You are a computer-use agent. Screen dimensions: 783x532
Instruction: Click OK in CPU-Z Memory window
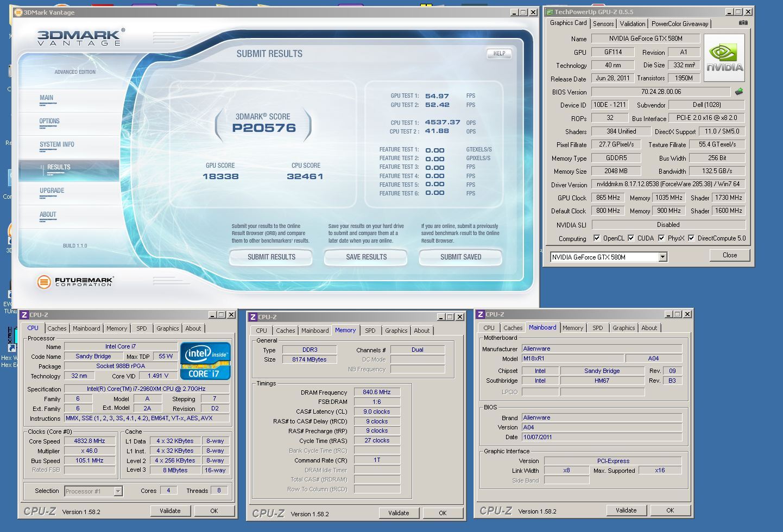tap(443, 513)
